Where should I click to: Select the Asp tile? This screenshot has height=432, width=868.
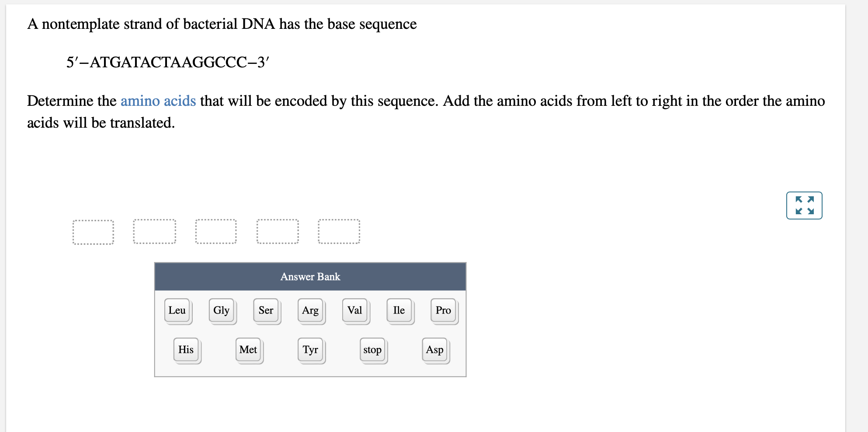pos(434,349)
